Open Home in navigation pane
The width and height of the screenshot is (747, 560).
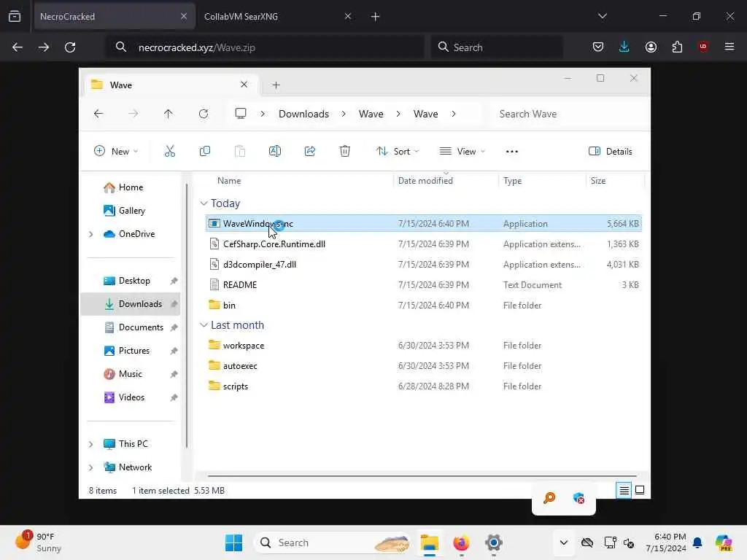click(x=123, y=187)
